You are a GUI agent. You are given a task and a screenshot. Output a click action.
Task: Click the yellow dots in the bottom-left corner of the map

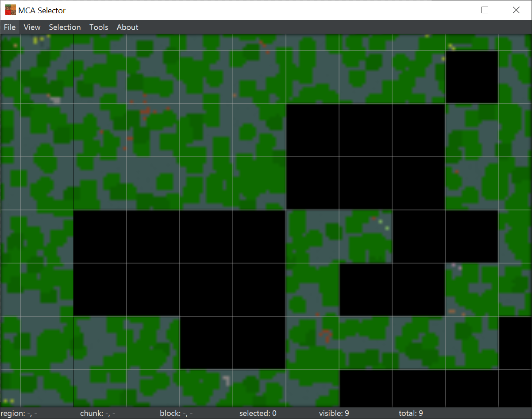(8, 401)
